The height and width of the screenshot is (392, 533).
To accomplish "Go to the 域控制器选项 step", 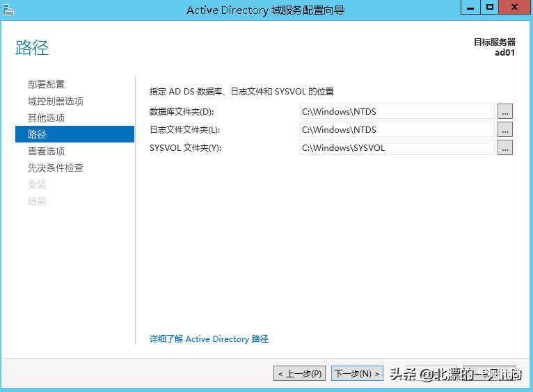I will tap(56, 101).
